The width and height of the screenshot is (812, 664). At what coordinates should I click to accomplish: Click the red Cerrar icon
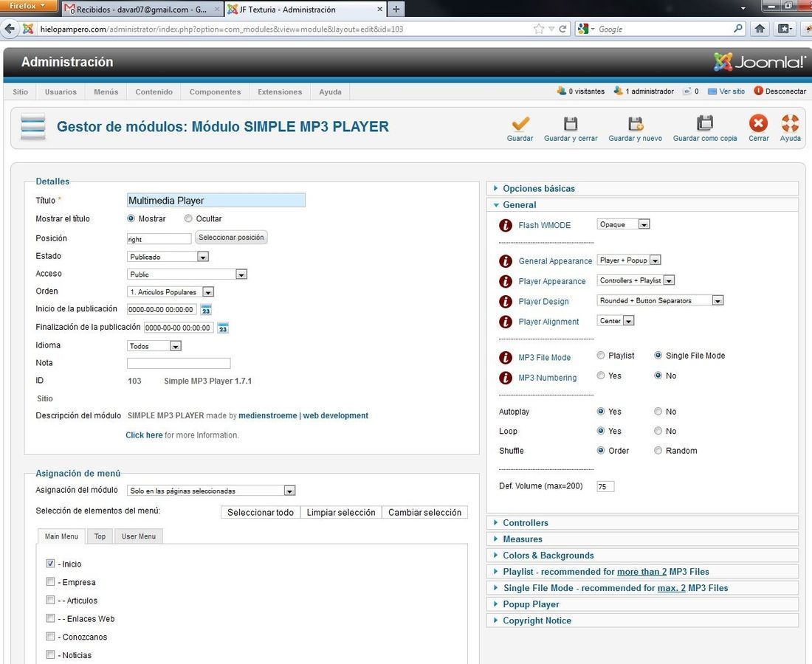(759, 123)
